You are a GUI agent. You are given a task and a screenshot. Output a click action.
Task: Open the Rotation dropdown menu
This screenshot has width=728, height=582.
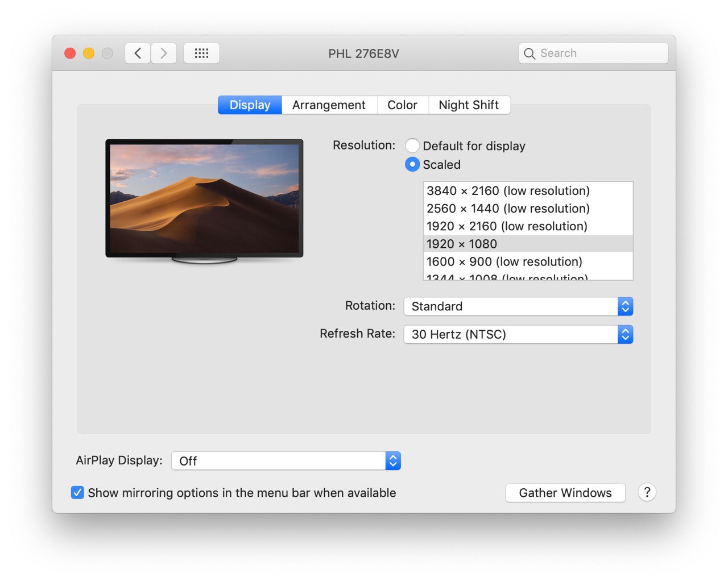coord(518,306)
